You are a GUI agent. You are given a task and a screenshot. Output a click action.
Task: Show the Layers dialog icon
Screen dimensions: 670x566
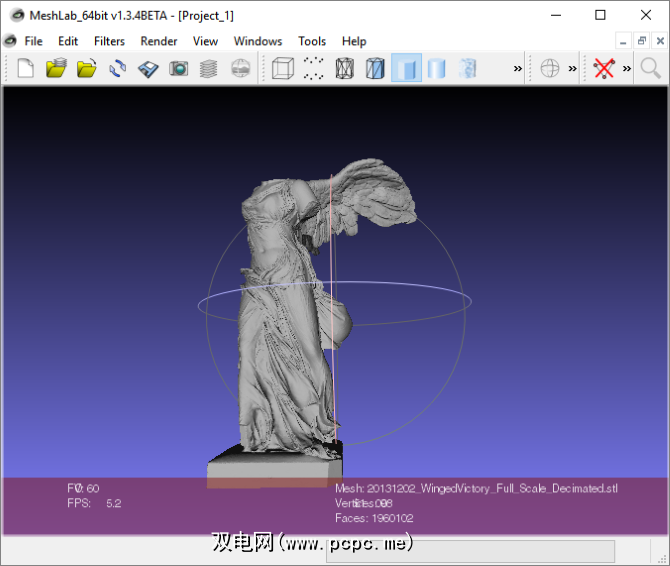pos(209,69)
